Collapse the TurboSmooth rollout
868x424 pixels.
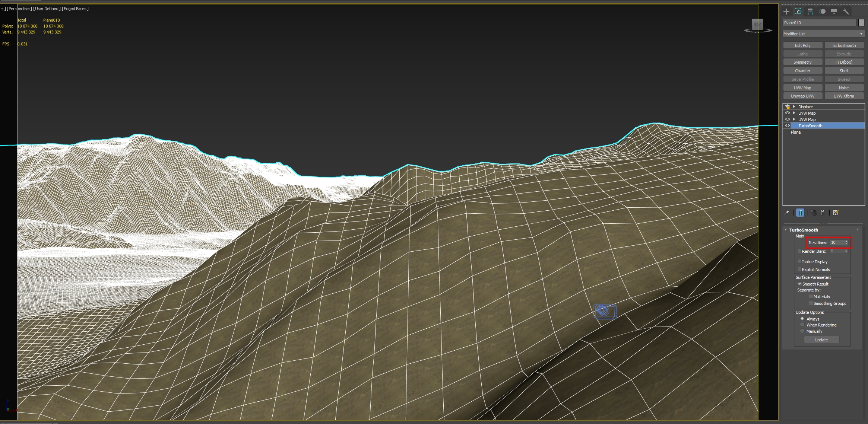coord(786,230)
